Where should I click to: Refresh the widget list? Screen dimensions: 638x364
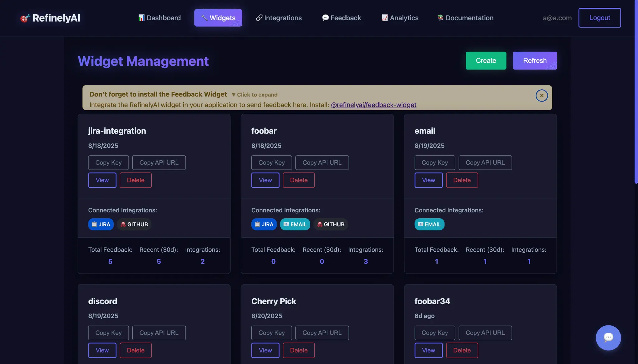pos(535,60)
